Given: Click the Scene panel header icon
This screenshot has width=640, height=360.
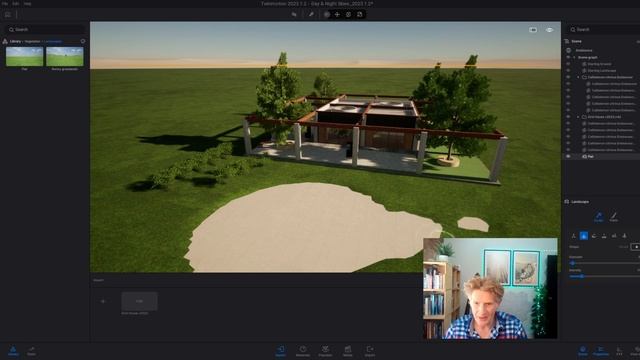Looking at the screenshot, I should click(x=567, y=41).
